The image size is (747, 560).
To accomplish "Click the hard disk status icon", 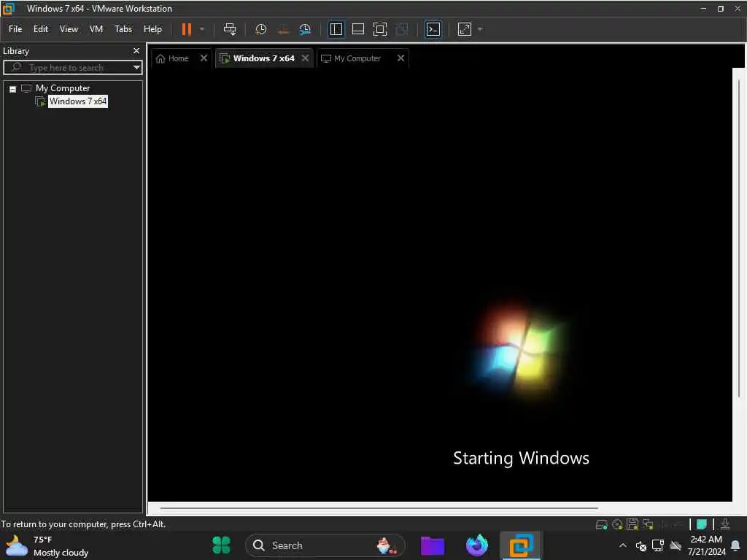I will 602,524.
